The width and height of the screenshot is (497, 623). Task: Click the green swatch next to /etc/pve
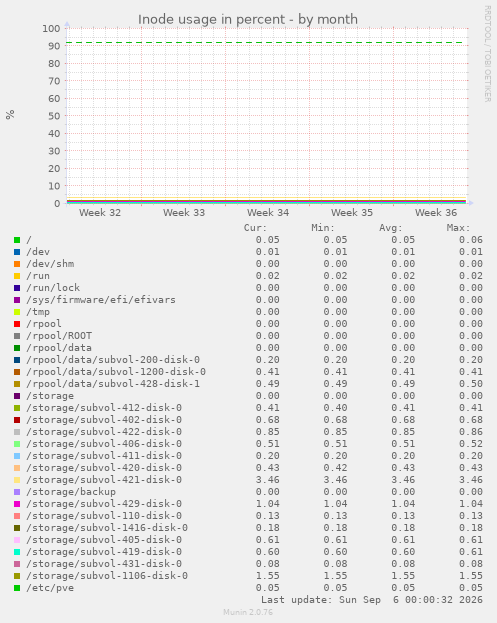(x=17, y=588)
